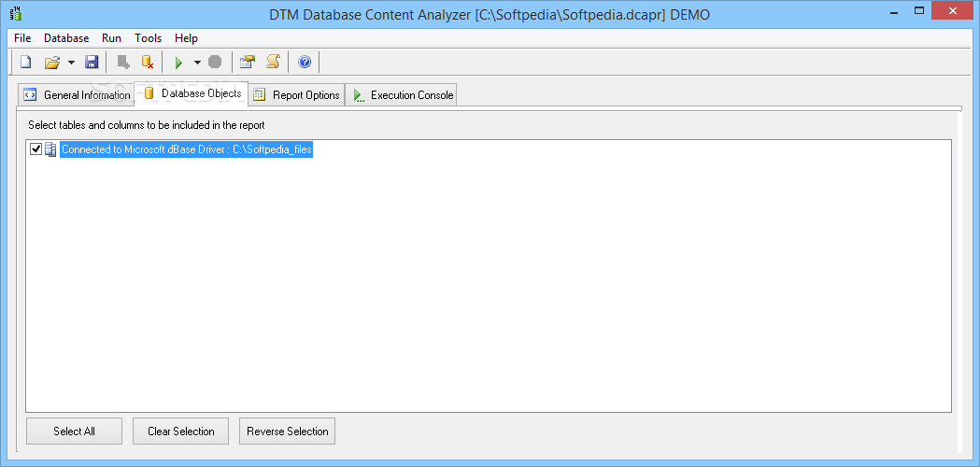Create a new project with the blank page icon
This screenshot has width=980, height=467.
click(25, 62)
